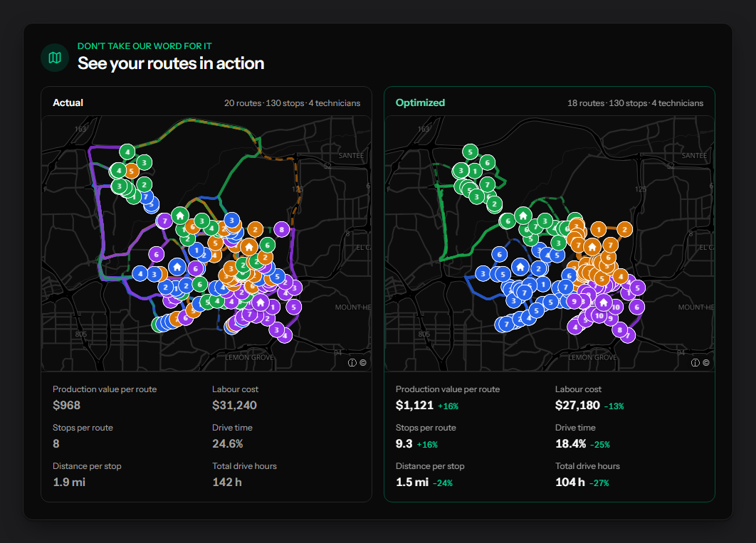Click the -13% labour cost change
Screen dimensions: 756x543
pos(614,406)
